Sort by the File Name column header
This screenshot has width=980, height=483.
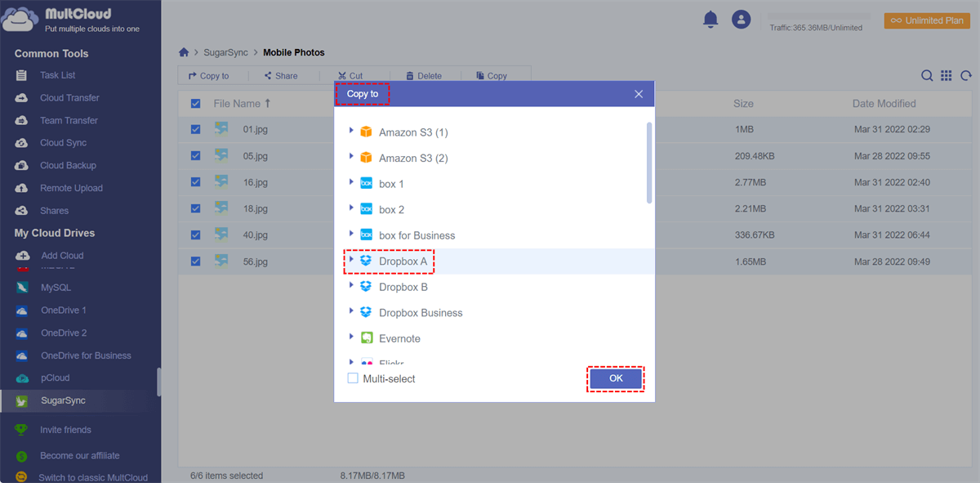(x=242, y=104)
